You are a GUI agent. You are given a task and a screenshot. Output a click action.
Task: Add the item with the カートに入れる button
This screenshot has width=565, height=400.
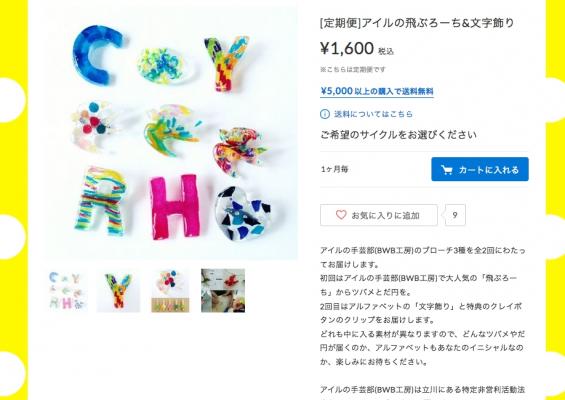coord(480,169)
